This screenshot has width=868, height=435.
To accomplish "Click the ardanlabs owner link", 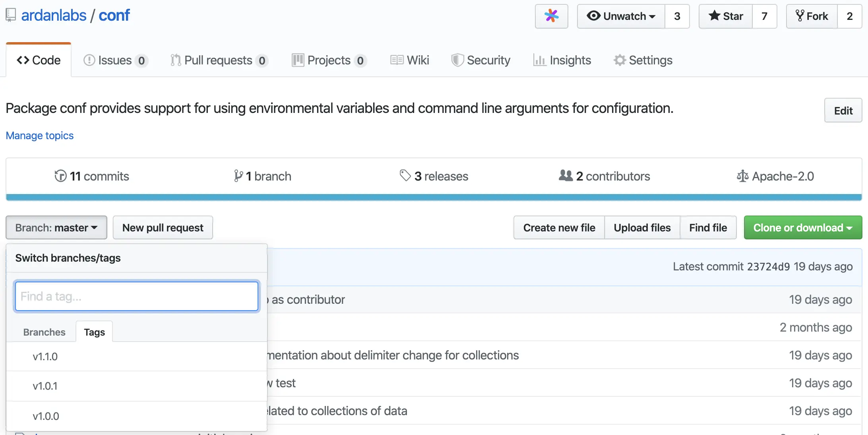I will (54, 15).
